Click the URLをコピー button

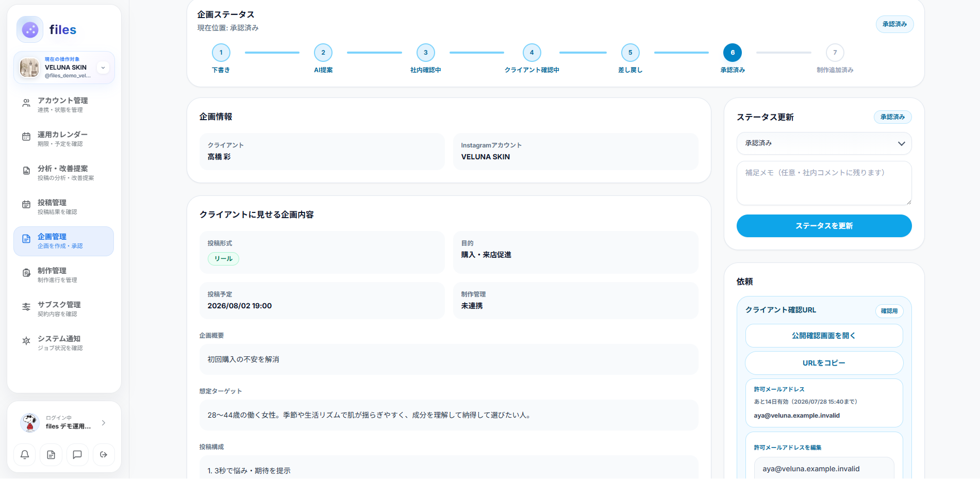[x=824, y=363]
